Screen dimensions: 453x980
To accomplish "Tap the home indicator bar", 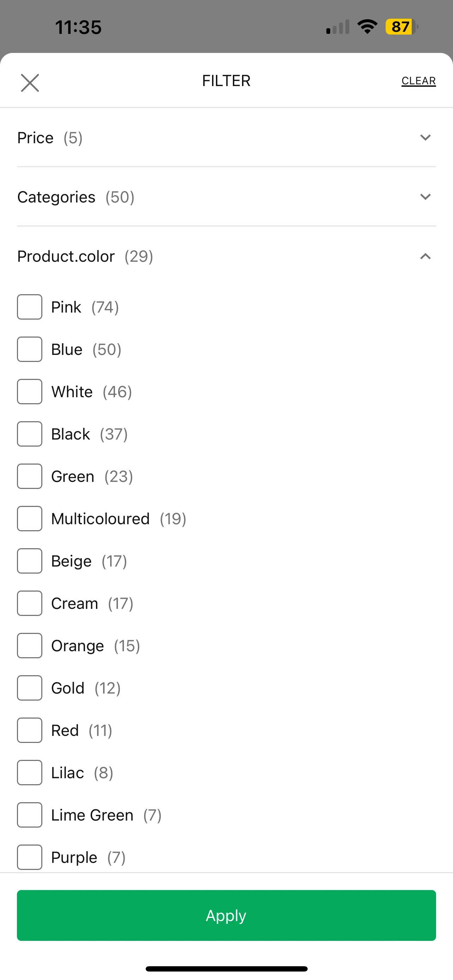I will click(226, 969).
